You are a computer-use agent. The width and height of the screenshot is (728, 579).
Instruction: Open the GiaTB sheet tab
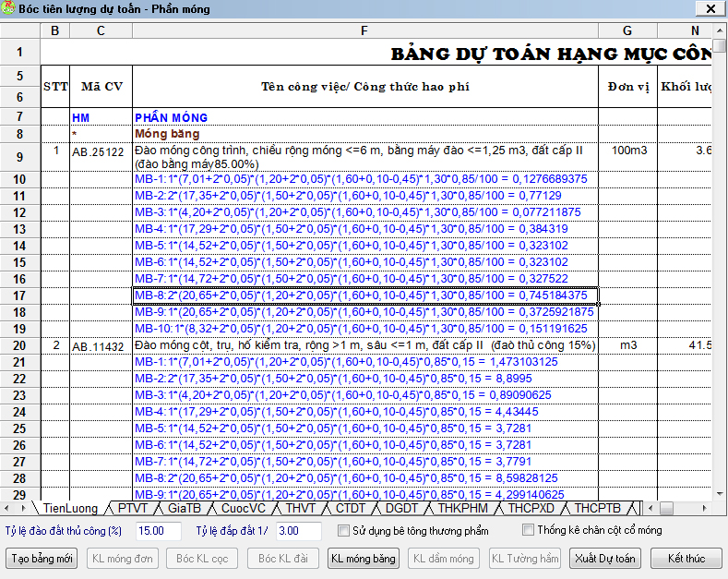click(x=185, y=509)
